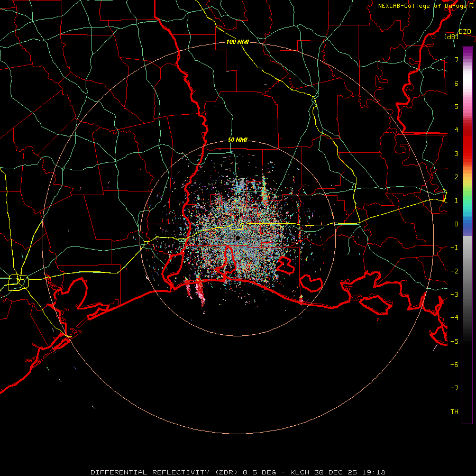Click the -6 dB scale value
This screenshot has height=476, width=476.
click(454, 365)
